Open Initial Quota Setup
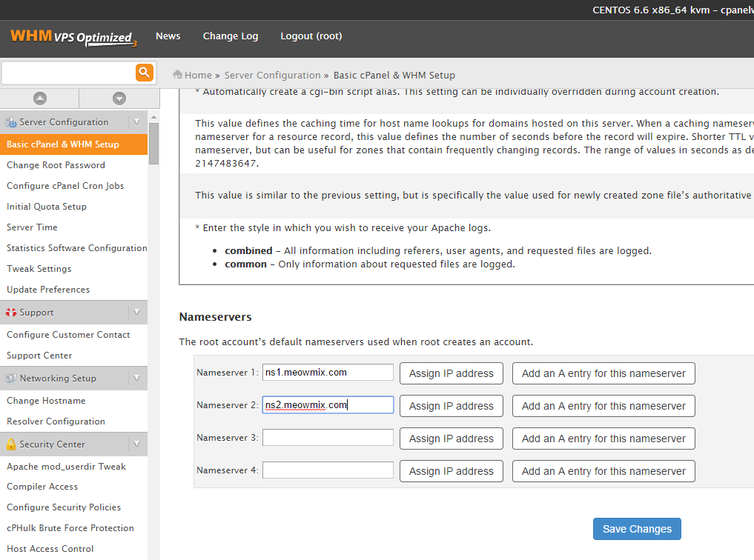The height and width of the screenshot is (560, 754). point(47,206)
